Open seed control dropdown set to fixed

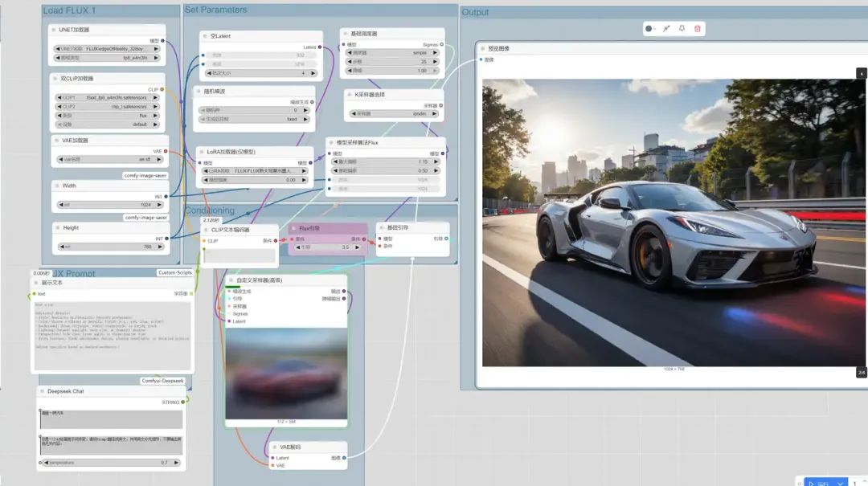coord(254,119)
